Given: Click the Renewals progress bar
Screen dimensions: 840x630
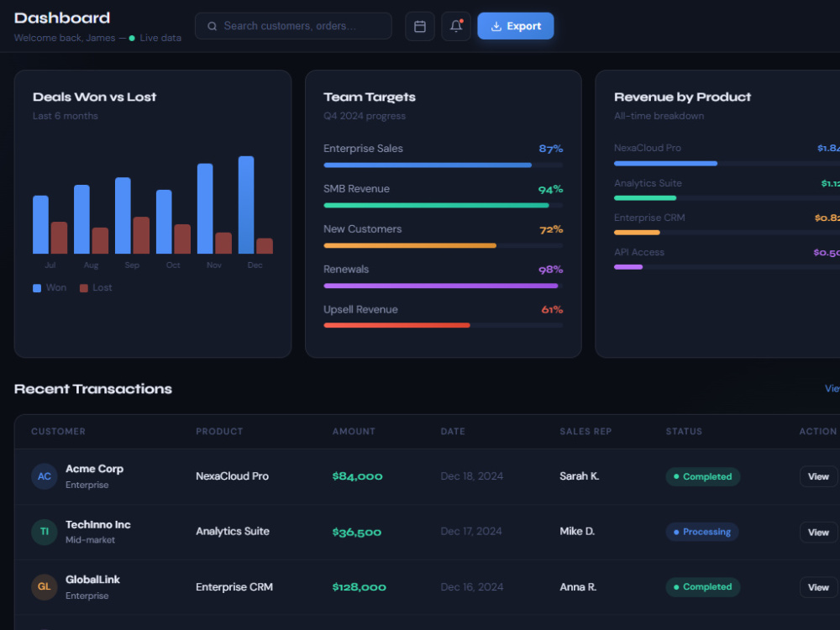Looking at the screenshot, I should (x=443, y=286).
